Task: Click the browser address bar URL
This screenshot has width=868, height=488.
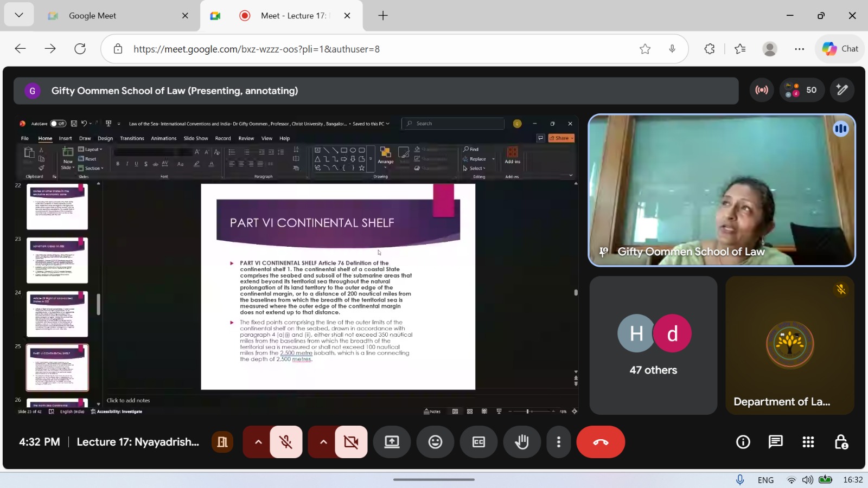Action: [x=256, y=49]
